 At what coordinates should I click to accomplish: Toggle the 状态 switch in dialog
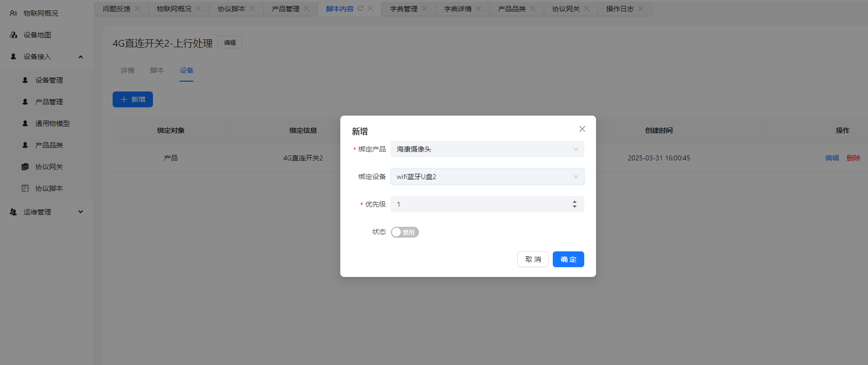click(x=404, y=232)
